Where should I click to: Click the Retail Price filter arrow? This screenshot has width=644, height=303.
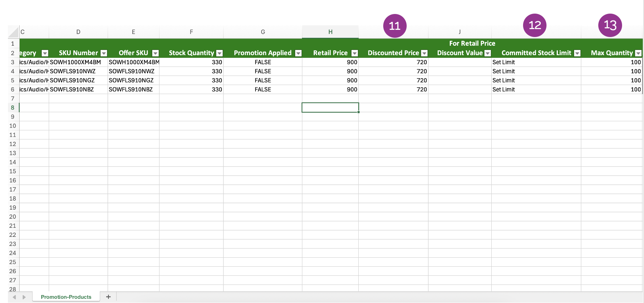[x=355, y=53]
